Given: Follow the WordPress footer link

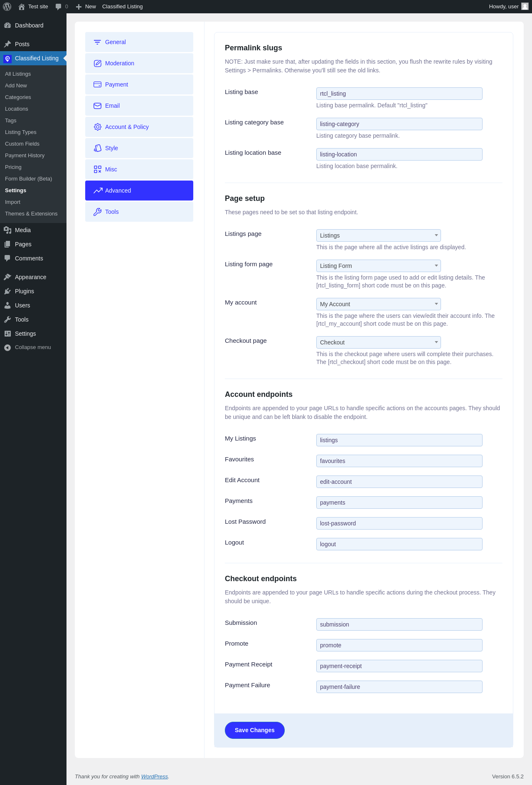Looking at the screenshot, I should [x=155, y=776].
